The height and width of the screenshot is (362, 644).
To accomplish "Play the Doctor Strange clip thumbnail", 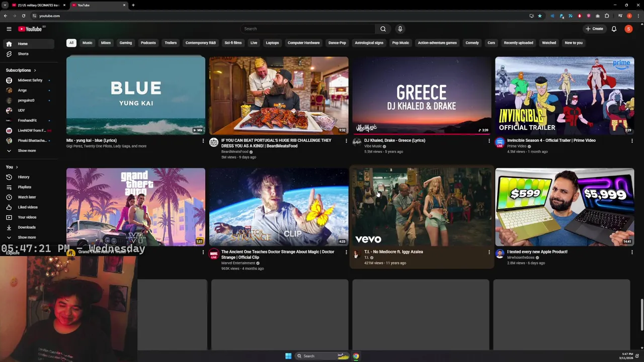I will point(279,207).
